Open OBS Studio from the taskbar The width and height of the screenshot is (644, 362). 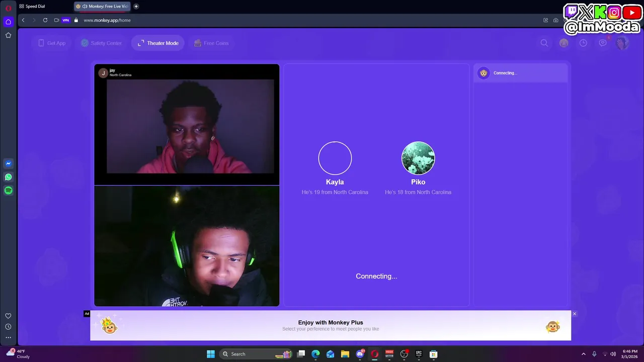[x=404, y=354]
